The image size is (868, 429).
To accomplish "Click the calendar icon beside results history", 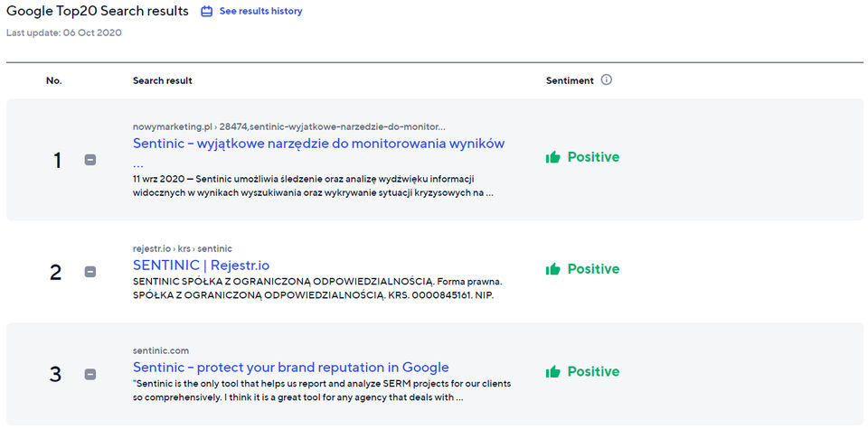I will (206, 12).
